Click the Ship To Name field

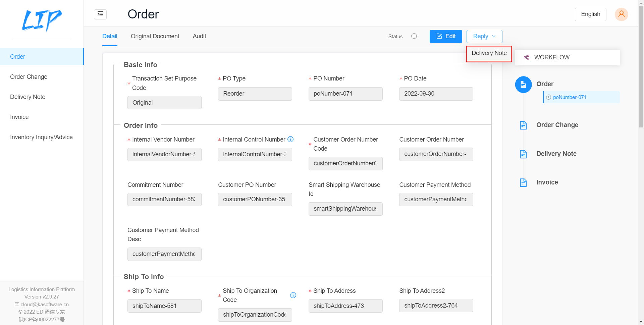click(164, 306)
